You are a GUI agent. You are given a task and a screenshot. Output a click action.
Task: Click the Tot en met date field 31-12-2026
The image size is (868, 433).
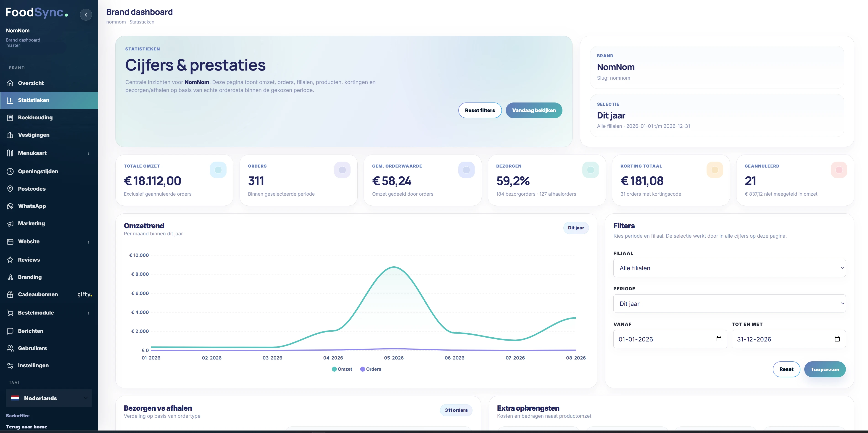pos(789,339)
